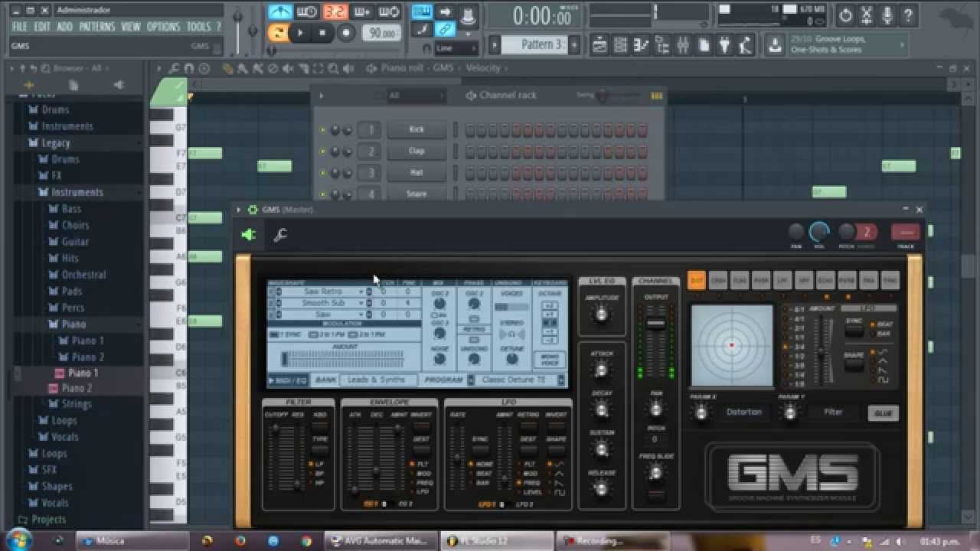Select the Piano 1 preset file
The width and height of the screenshot is (980, 551).
83,373
